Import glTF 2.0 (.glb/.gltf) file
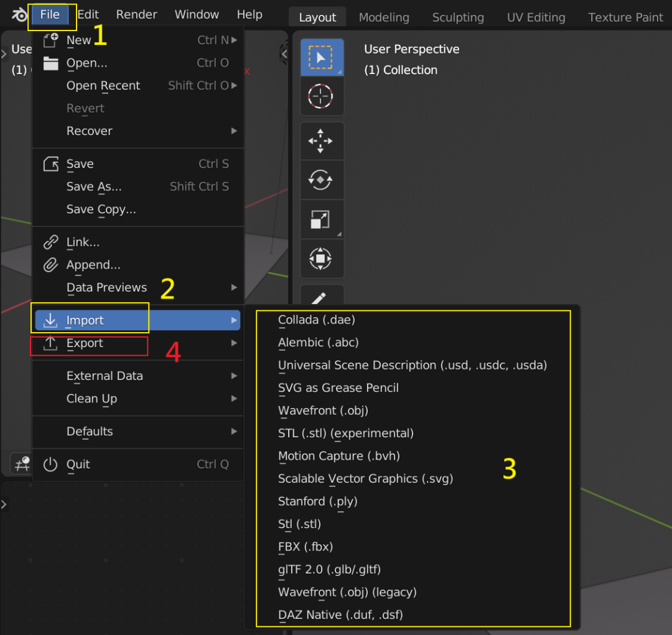The width and height of the screenshot is (672, 635). (x=414, y=570)
